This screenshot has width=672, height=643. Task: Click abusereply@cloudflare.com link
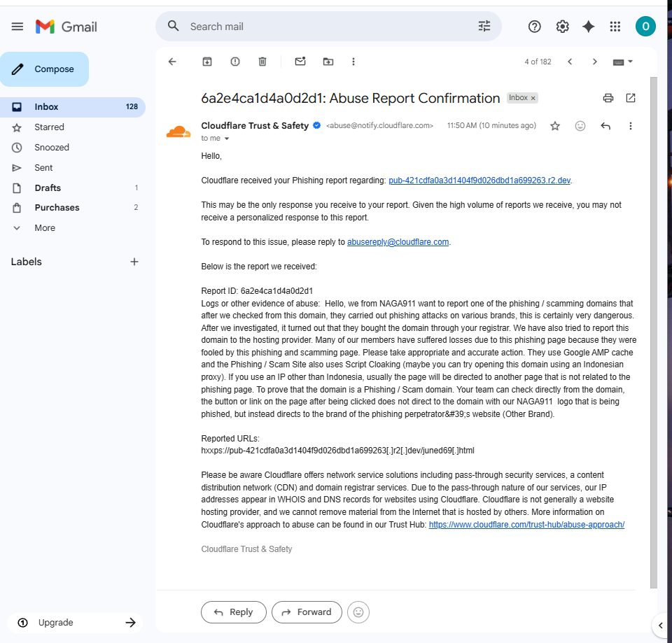[398, 242]
